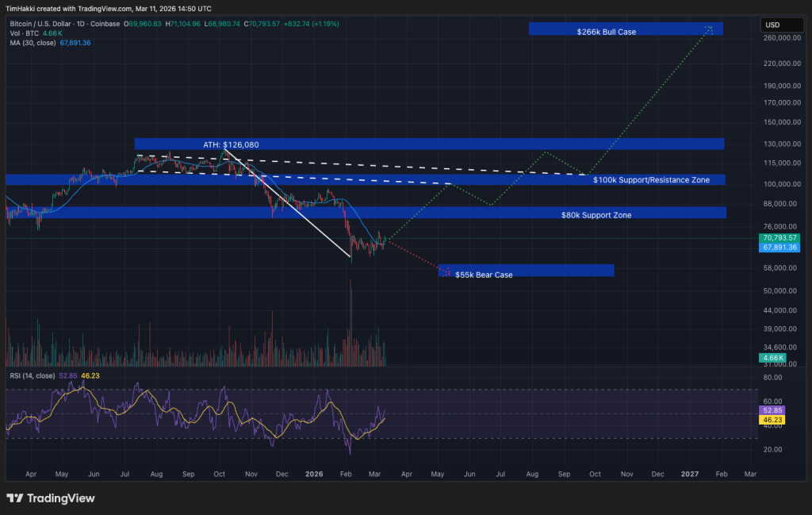Image resolution: width=812 pixels, height=515 pixels.
Task: Click the 260,000.00 price axis label
Action: click(x=778, y=37)
